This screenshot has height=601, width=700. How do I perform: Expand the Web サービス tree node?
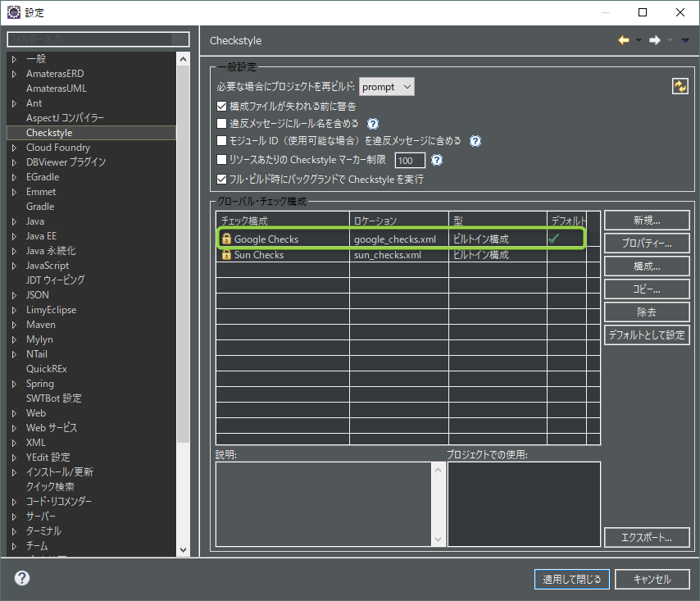coord(14,428)
